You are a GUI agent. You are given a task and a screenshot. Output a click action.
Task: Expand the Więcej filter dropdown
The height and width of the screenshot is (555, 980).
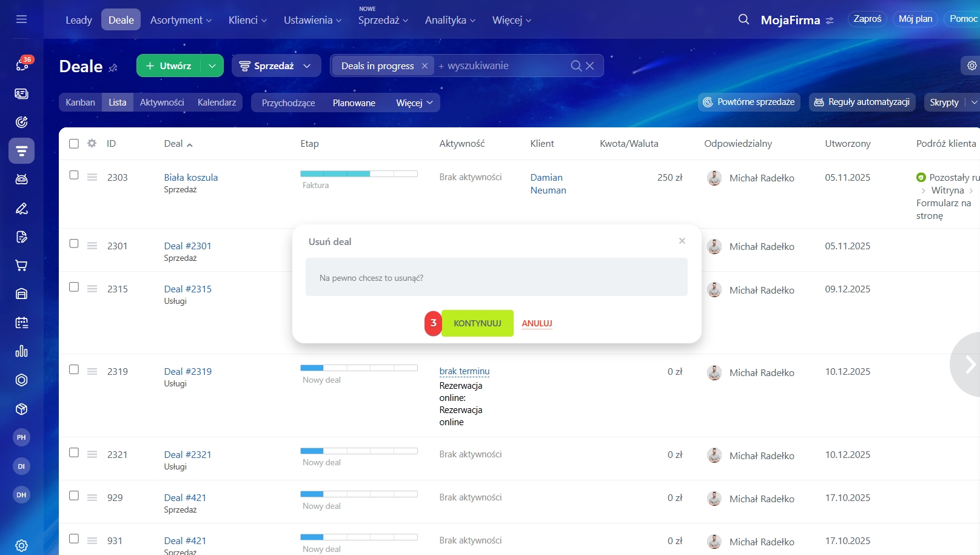pos(414,103)
